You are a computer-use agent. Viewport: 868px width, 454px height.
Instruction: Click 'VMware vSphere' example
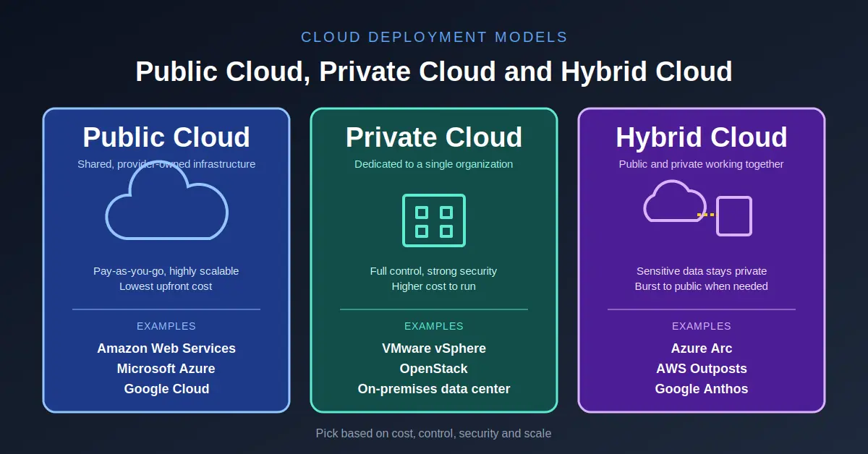click(x=434, y=348)
